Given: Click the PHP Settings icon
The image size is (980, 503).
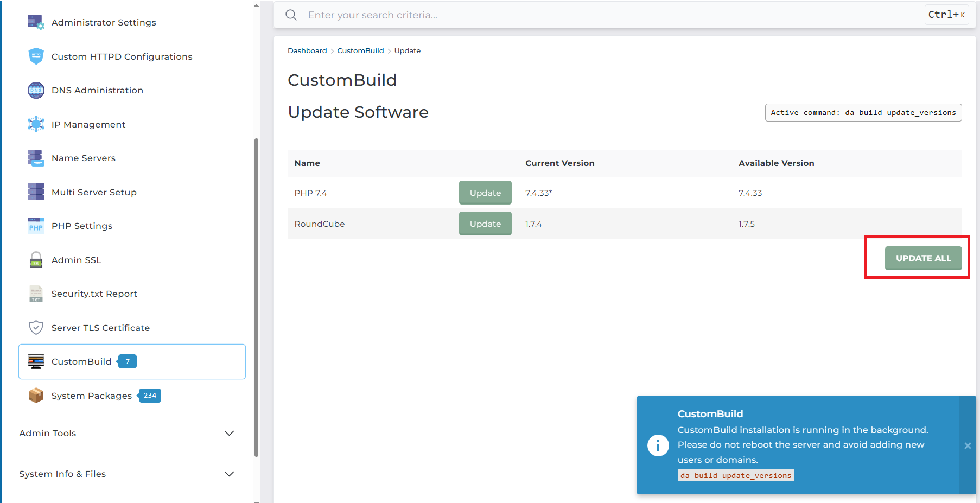Looking at the screenshot, I should coord(36,226).
